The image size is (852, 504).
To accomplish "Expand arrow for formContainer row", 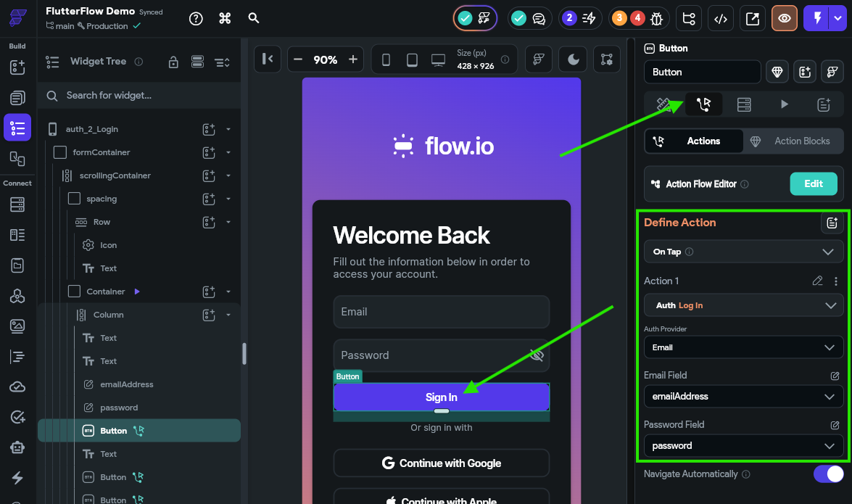I will [x=228, y=152].
